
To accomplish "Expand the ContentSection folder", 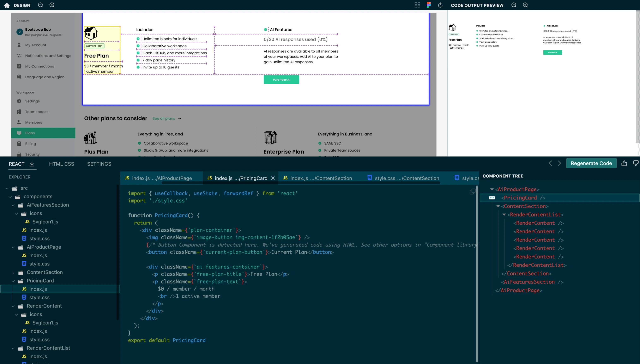I will pyautogui.click(x=13, y=272).
